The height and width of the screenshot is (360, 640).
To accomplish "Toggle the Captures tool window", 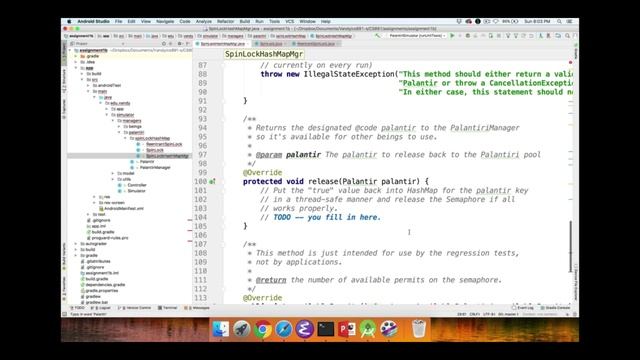I will pyautogui.click(x=64, y=109).
